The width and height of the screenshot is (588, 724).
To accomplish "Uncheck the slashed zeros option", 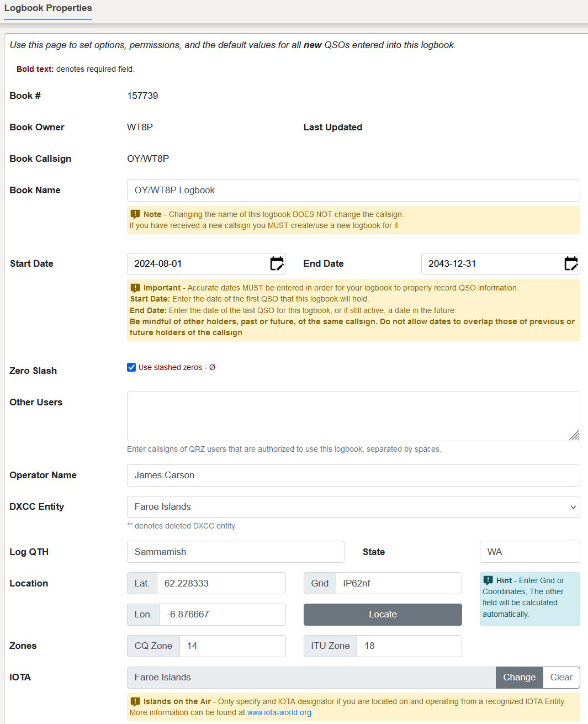I will 131,367.
